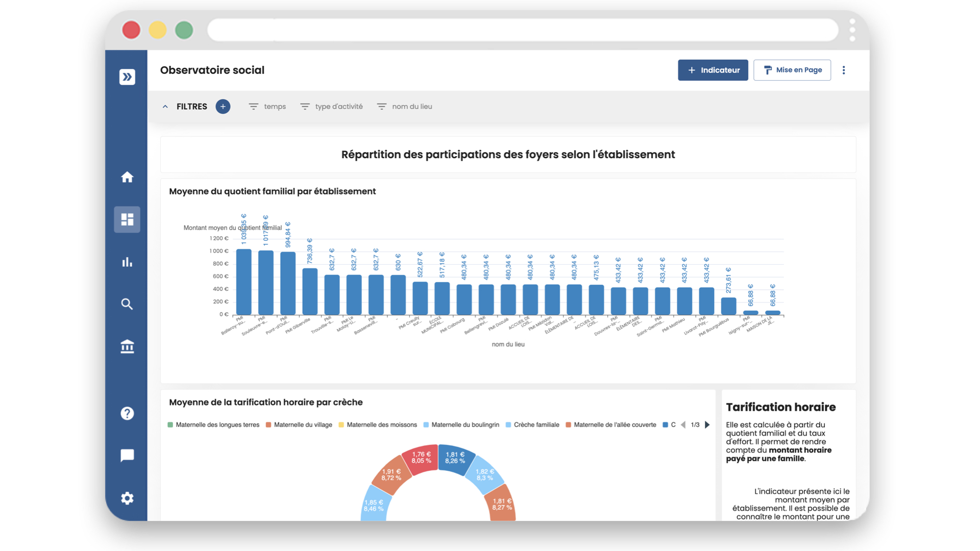
Task: Click the Mise en Page button
Action: pos(792,70)
